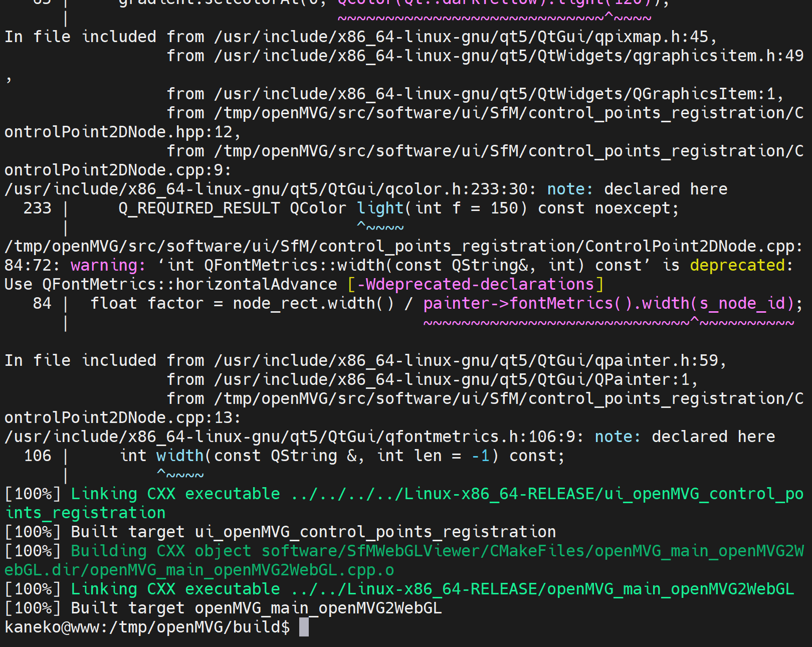Viewport: 812px width, 647px height.
Task: Click line number 106 in the gutter
Action: coord(38,456)
